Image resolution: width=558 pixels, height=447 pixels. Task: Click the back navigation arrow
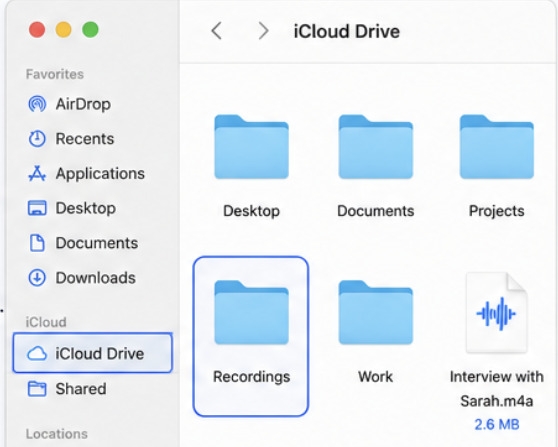tap(216, 31)
